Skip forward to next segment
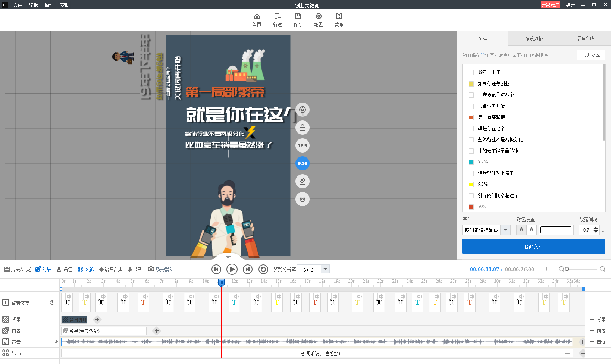The height and width of the screenshot is (364, 611). coord(248,269)
